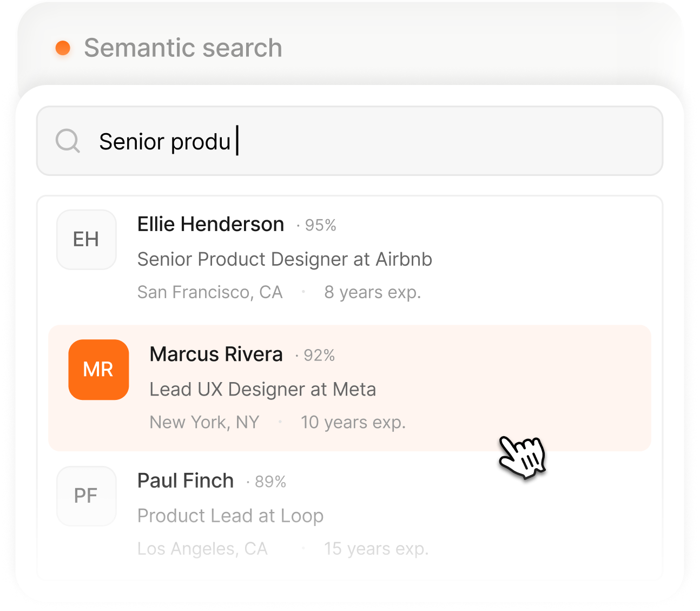Open Ellie Henderson's name link
The image size is (700, 611).
211,224
